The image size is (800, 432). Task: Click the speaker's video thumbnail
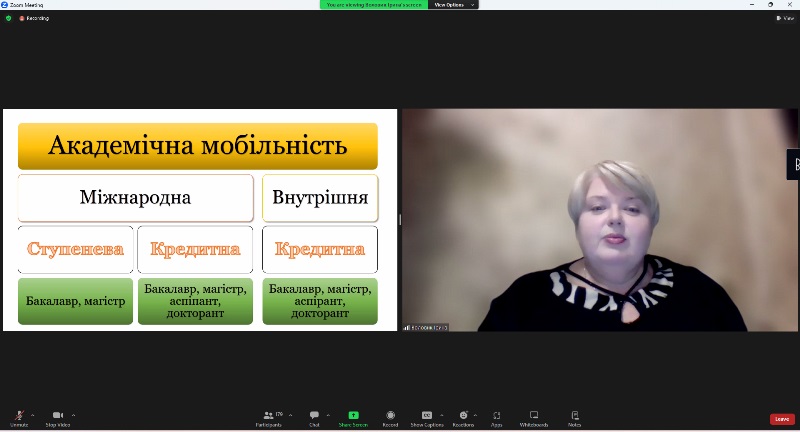coord(600,220)
